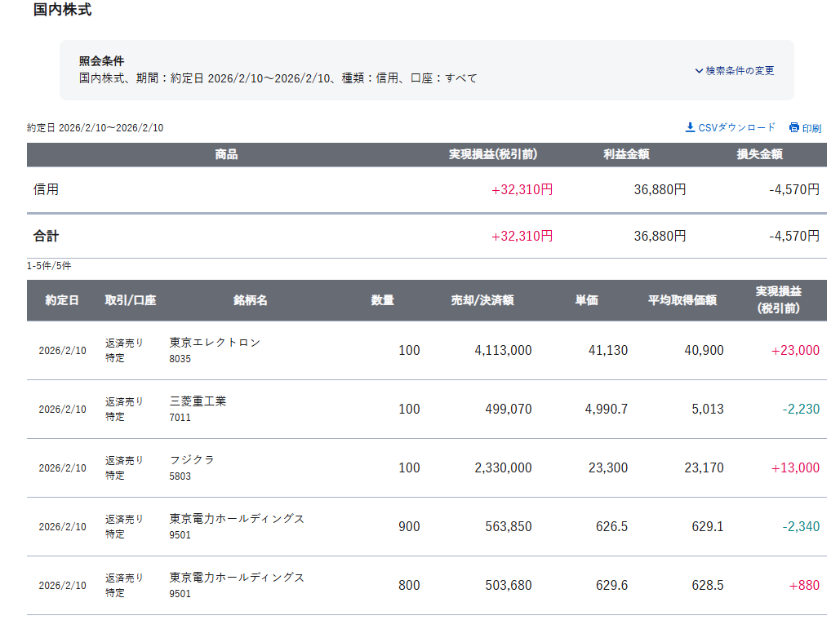
Task: Select the 合計 total row label
Action: 47,236
